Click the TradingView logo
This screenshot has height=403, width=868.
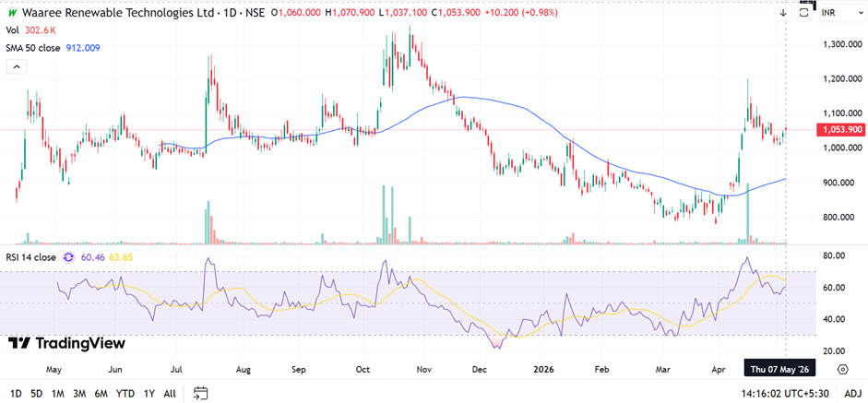point(67,343)
